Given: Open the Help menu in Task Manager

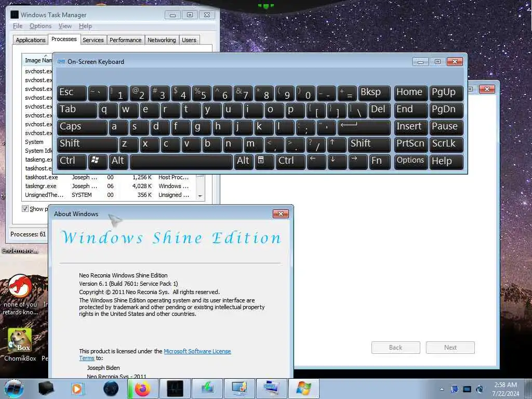Looking at the screenshot, I should pos(85,26).
